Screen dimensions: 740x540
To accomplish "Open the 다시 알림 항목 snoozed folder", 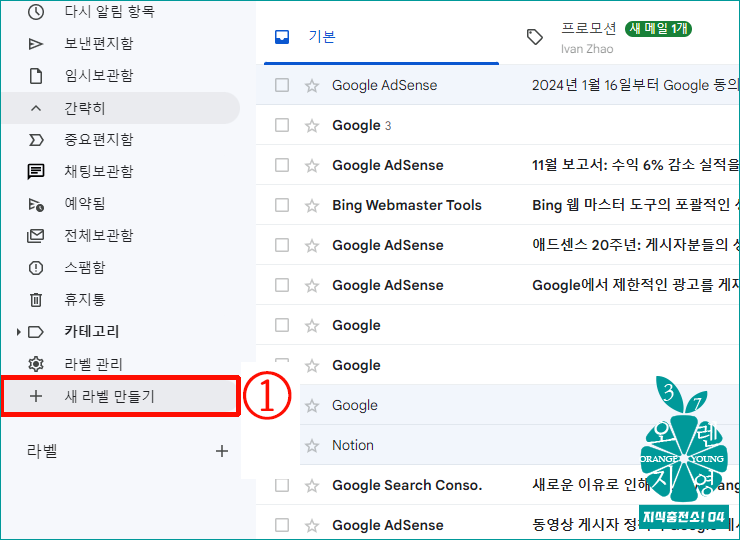I will (x=109, y=11).
